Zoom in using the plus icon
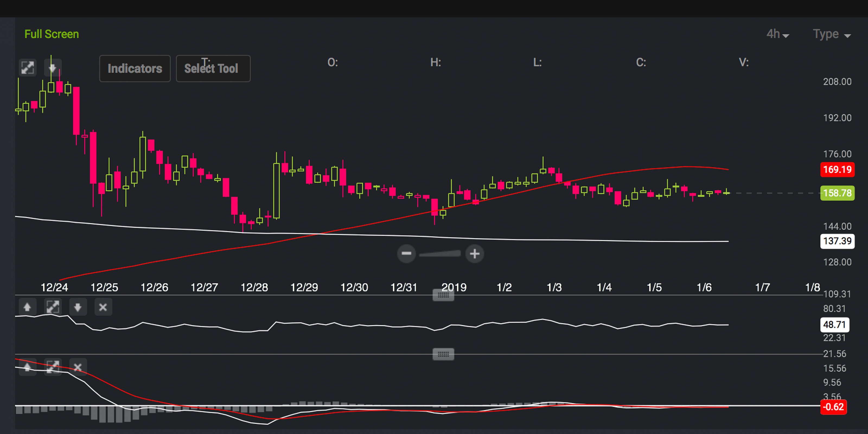868x434 pixels. (x=474, y=254)
